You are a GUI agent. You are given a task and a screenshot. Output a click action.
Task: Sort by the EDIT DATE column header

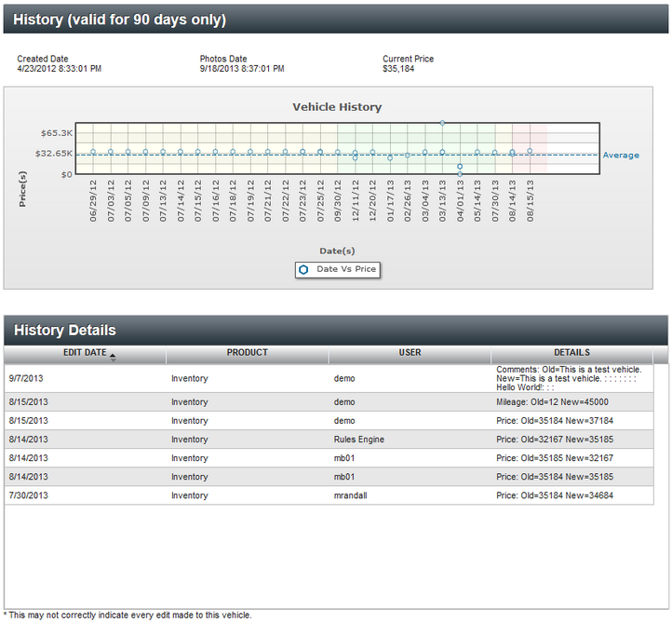(x=85, y=353)
